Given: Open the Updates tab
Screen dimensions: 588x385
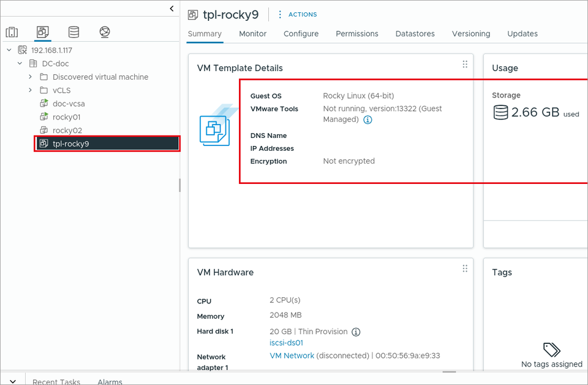Looking at the screenshot, I should pyautogui.click(x=522, y=34).
